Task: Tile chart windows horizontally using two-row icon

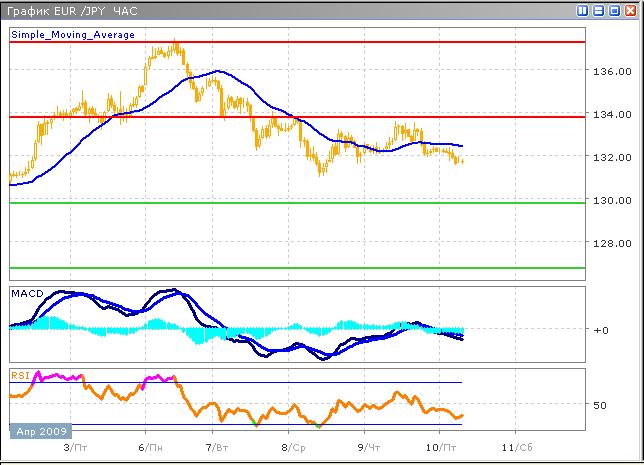Action: click(x=598, y=11)
